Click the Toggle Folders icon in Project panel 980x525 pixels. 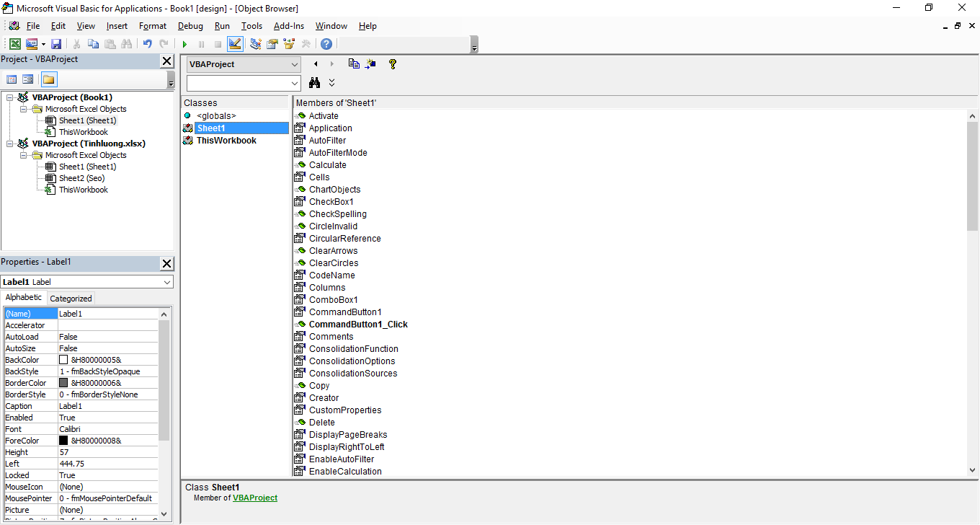48,79
